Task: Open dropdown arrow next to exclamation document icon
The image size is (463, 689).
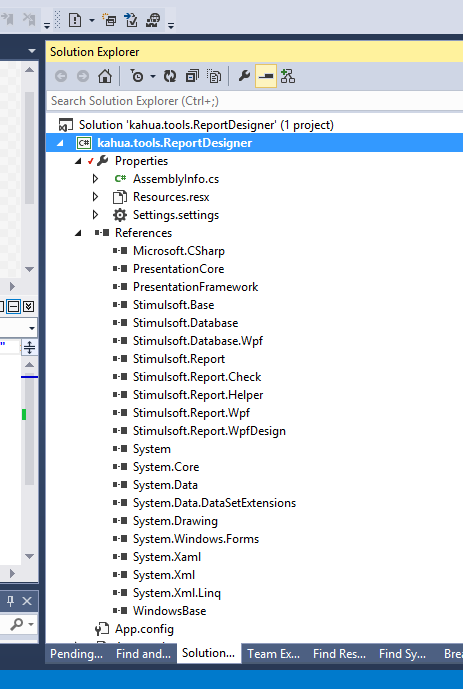Action: 92,20
